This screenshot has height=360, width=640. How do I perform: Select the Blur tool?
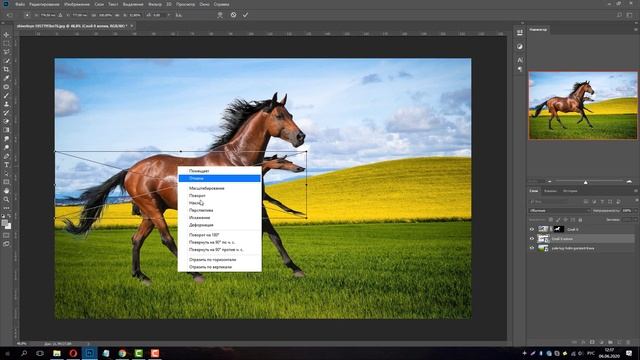(6, 139)
